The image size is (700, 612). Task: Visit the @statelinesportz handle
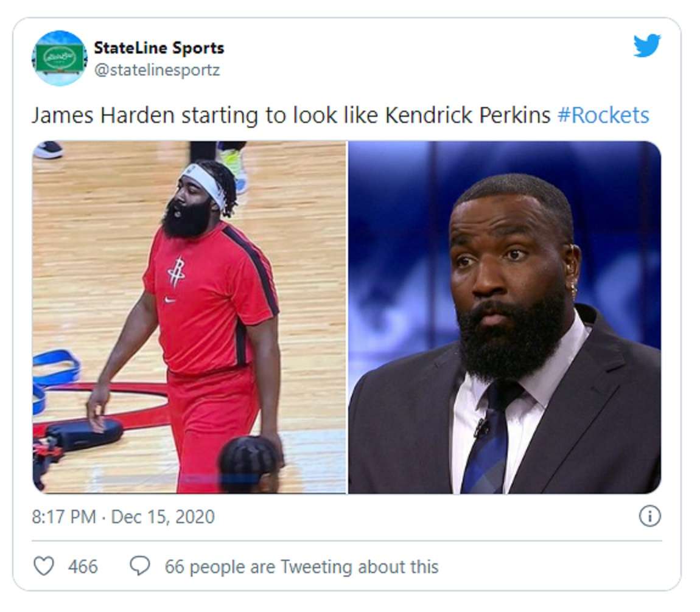[156, 70]
